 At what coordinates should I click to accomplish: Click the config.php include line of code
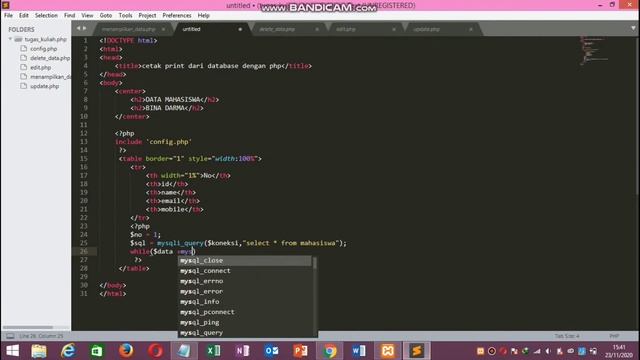pos(153,142)
